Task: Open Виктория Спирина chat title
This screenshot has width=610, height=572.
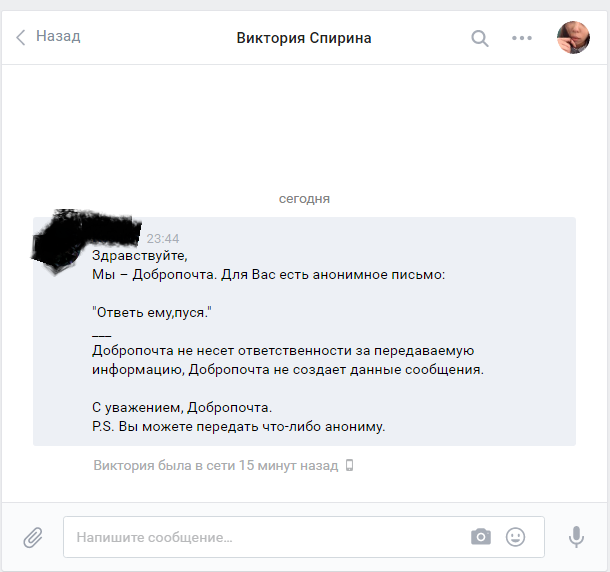Action: [304, 38]
